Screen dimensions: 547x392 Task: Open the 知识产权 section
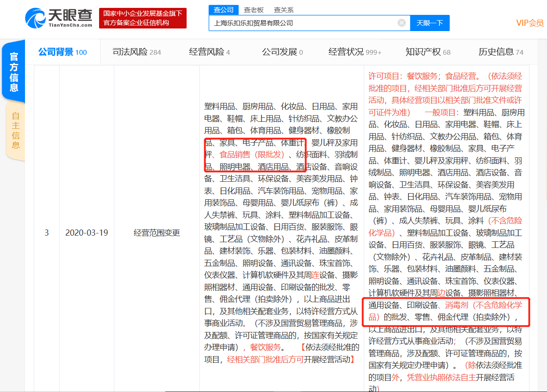click(428, 52)
